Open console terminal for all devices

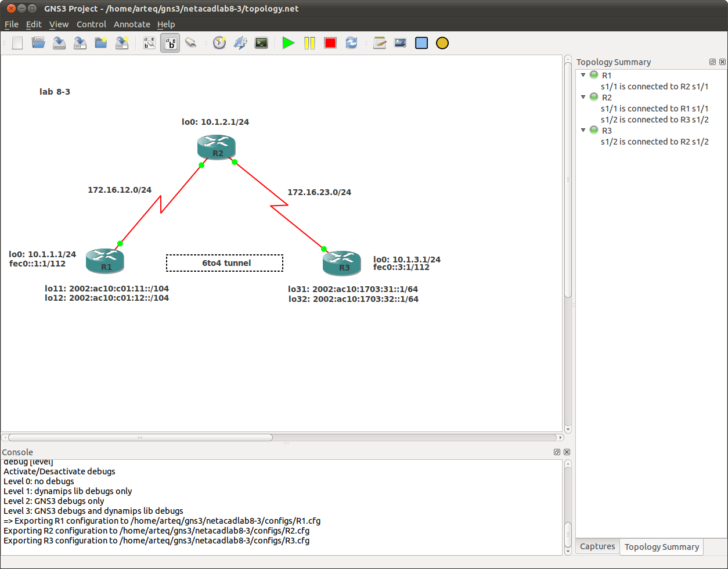click(x=261, y=43)
